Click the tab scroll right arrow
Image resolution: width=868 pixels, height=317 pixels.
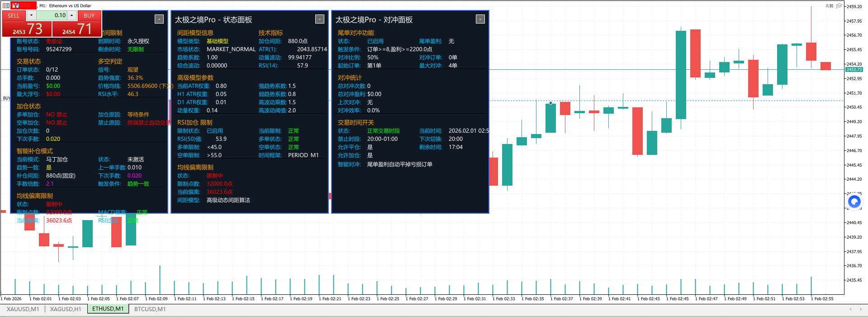click(861, 309)
